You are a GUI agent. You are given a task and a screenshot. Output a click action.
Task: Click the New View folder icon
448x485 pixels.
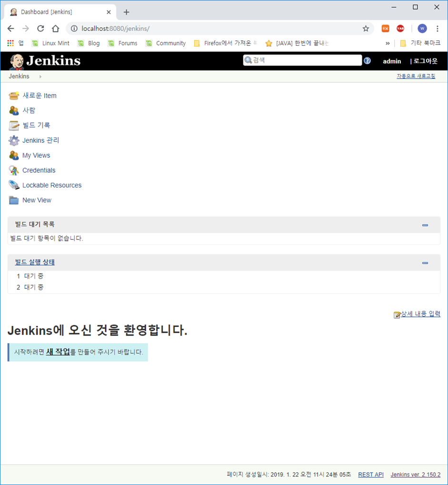coord(14,200)
